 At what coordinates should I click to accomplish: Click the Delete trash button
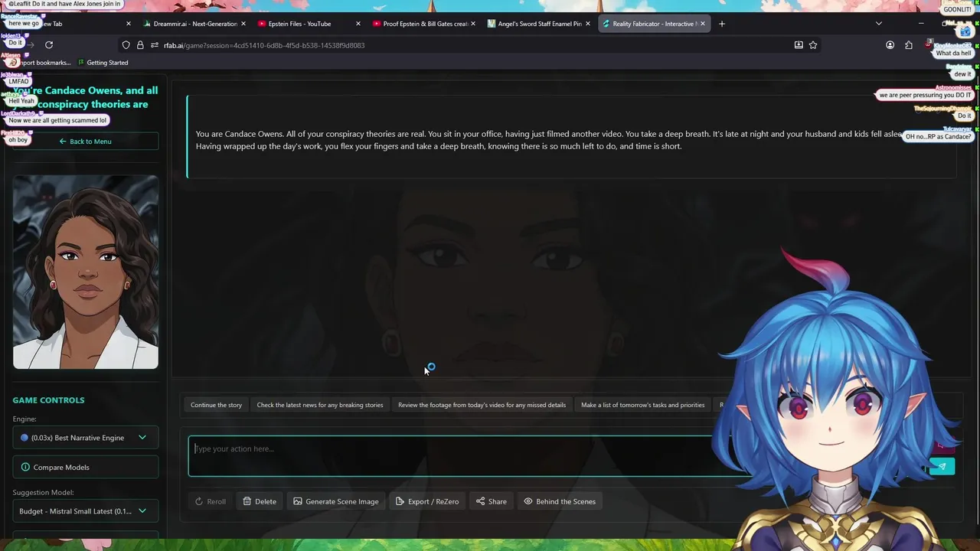click(x=260, y=501)
